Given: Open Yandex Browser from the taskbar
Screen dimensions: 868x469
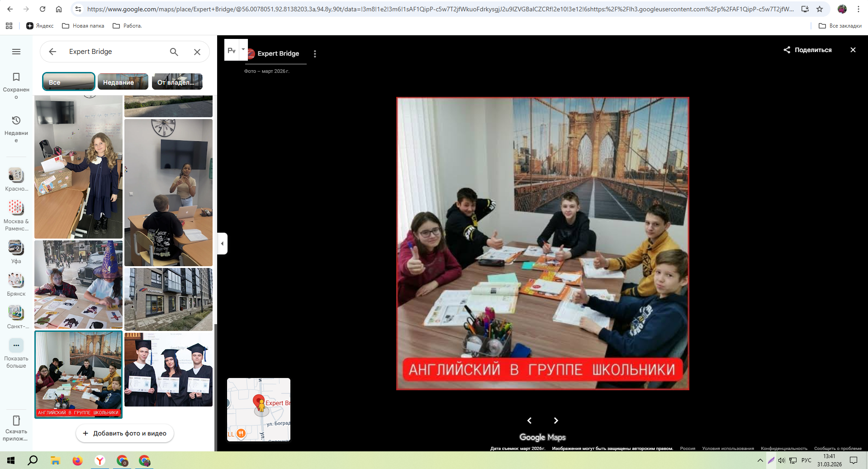Looking at the screenshot, I should [x=100, y=460].
